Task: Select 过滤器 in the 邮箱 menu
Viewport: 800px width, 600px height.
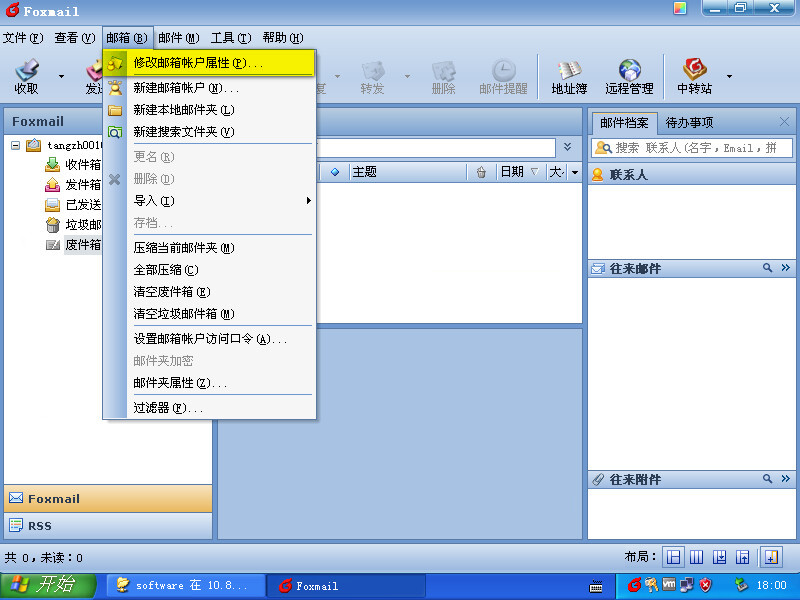Action: click(x=168, y=408)
